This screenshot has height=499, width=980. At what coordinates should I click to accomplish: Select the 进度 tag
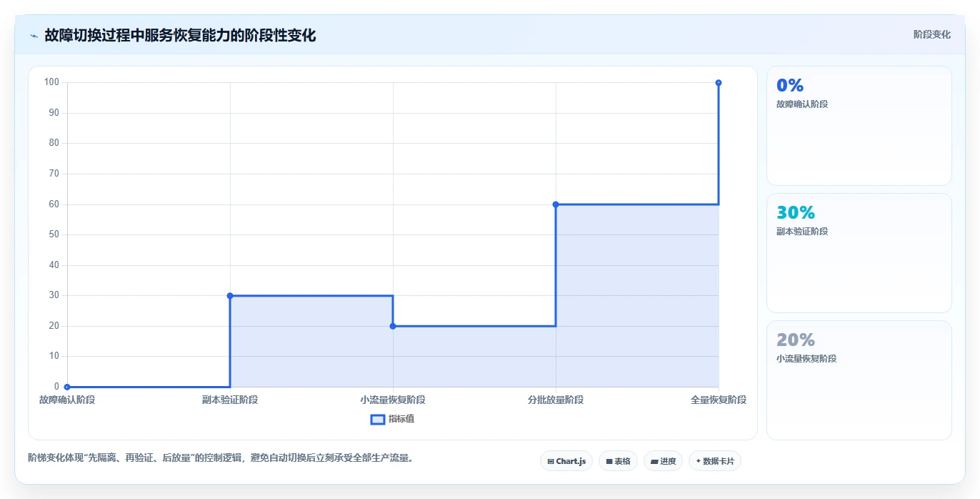tap(663, 461)
